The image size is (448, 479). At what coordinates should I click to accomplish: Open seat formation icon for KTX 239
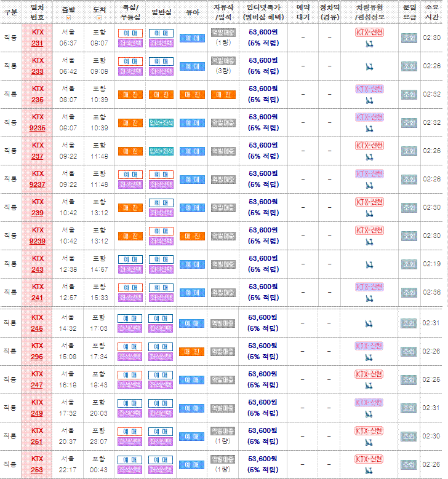coord(369,214)
